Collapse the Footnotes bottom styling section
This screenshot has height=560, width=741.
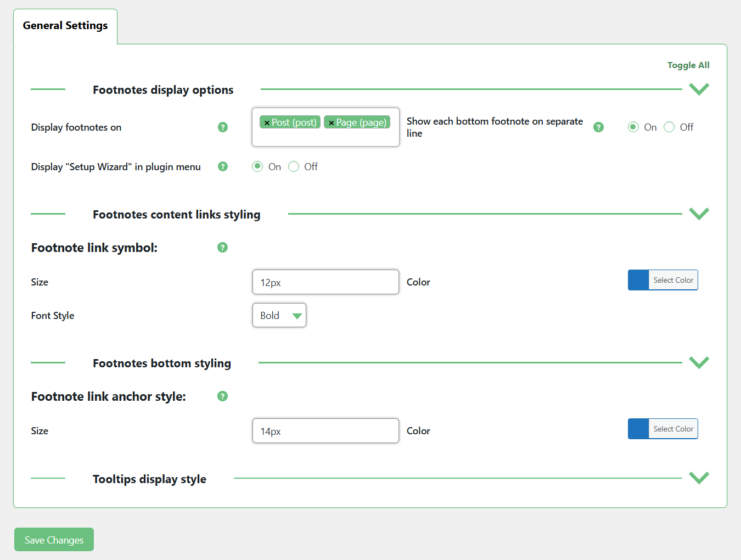[699, 362]
